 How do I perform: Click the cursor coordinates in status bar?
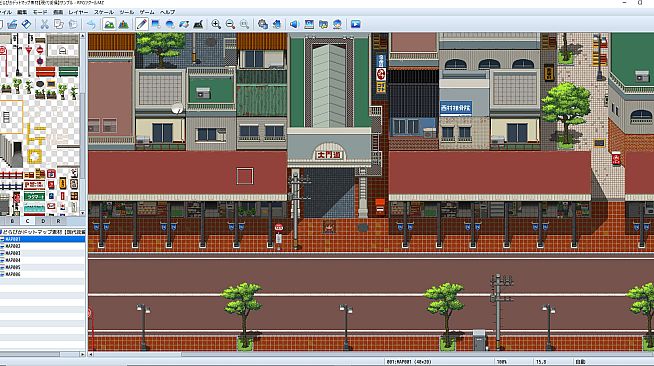(x=541, y=362)
